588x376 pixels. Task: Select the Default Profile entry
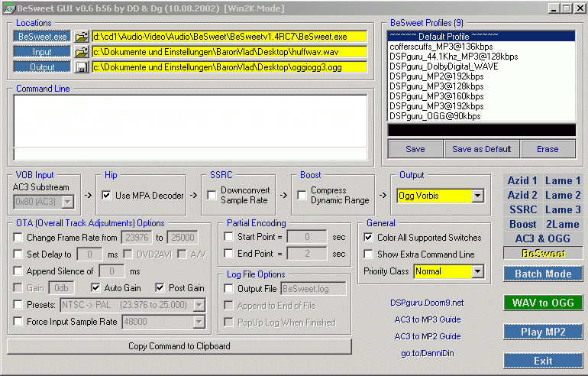482,37
